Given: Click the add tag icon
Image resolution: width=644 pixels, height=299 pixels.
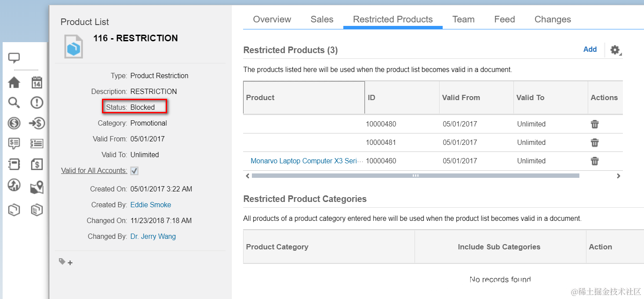Looking at the screenshot, I should pyautogui.click(x=65, y=262).
